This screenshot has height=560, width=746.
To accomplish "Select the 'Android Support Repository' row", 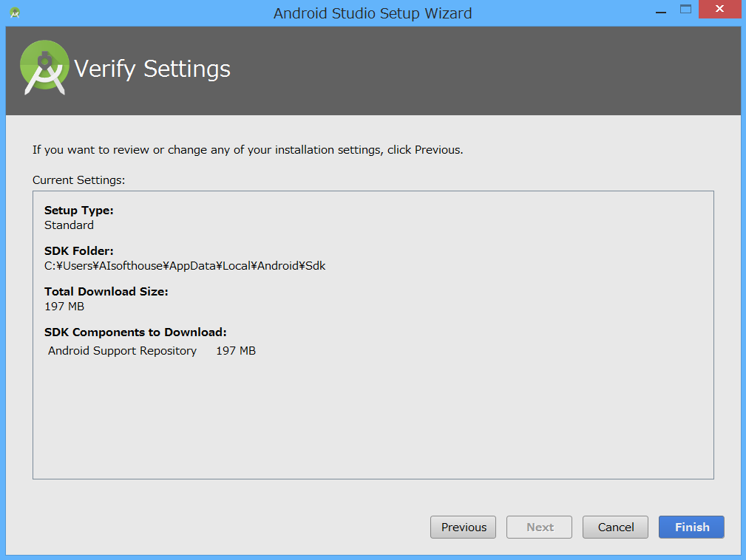I will tap(152, 351).
